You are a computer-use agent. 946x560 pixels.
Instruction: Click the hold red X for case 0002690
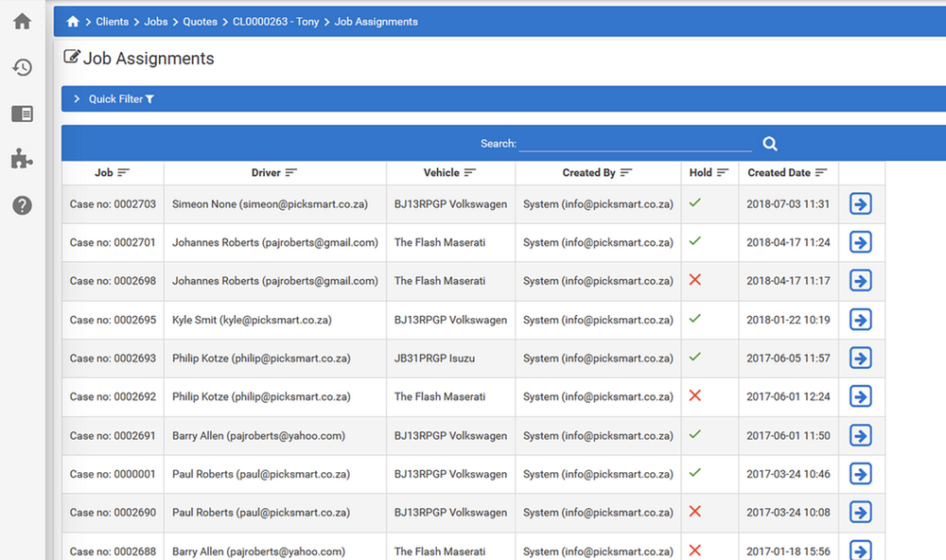coord(695,511)
